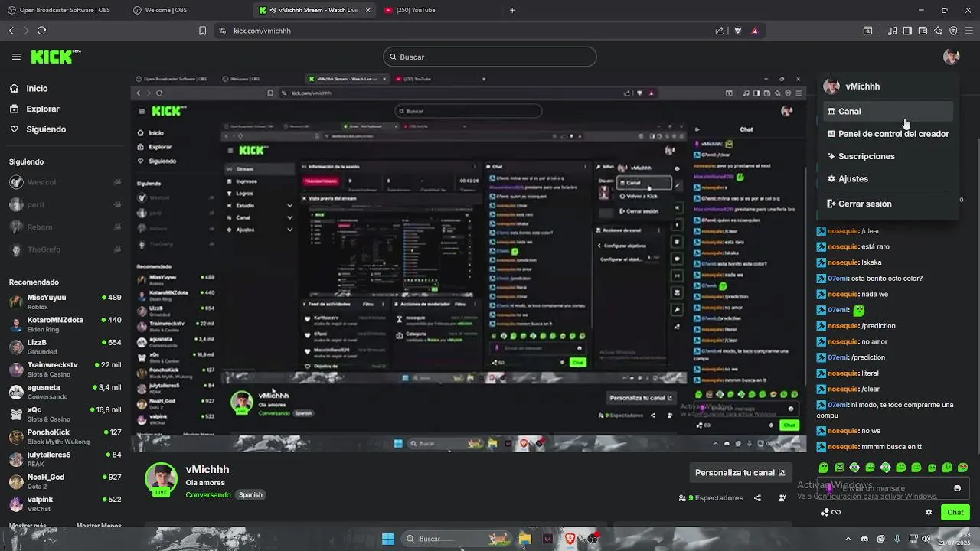Open recommended channel PonchoKick
The height and width of the screenshot is (551, 980).
(65, 436)
